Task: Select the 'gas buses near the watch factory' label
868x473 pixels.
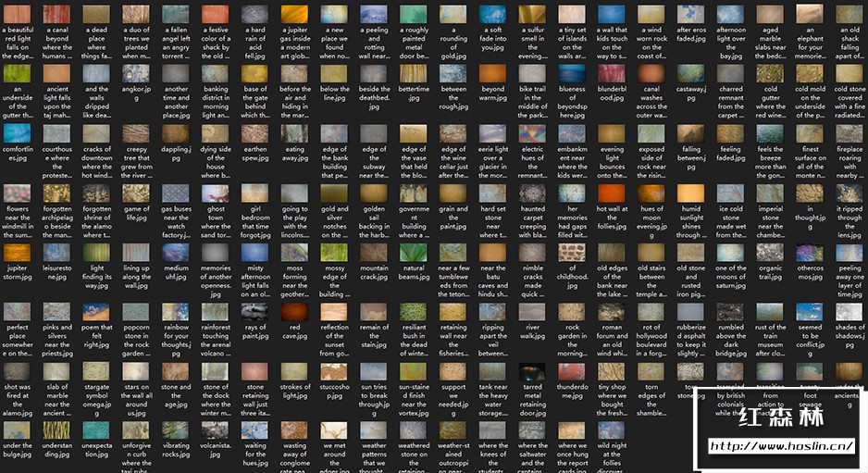Action: 176,222
